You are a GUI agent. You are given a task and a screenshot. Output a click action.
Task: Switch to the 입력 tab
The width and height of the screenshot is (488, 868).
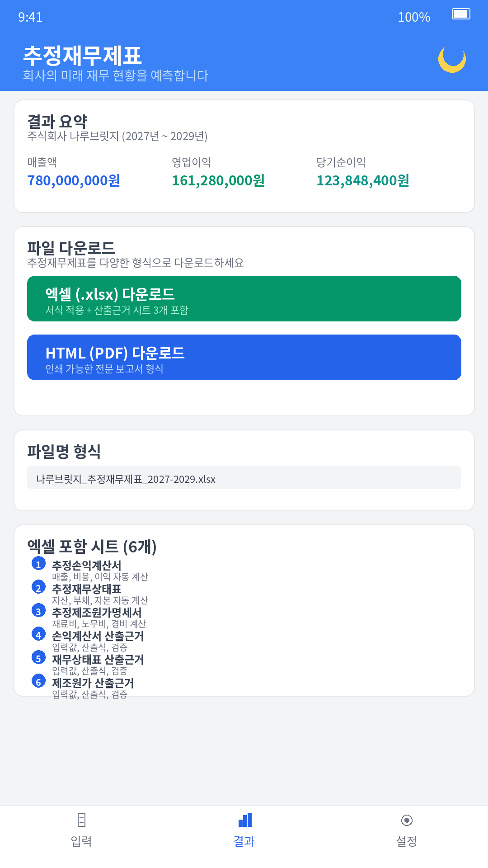(x=81, y=839)
